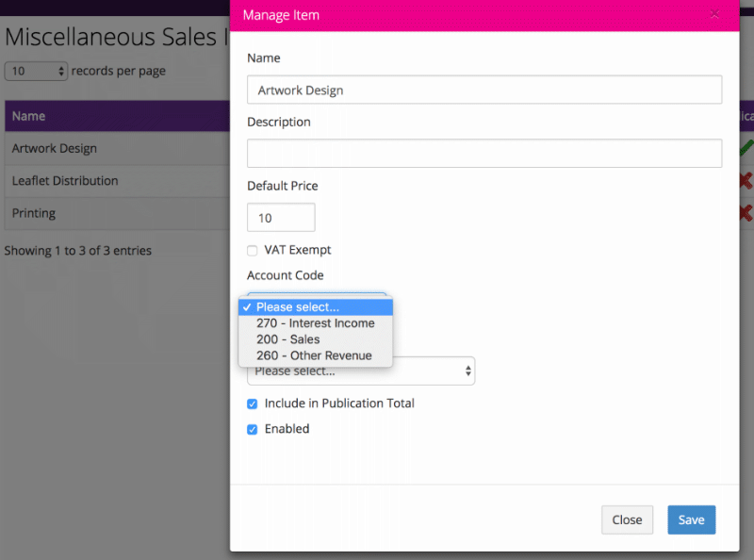The image size is (754, 560).
Task: Click red cross in Printing row
Action: click(746, 213)
